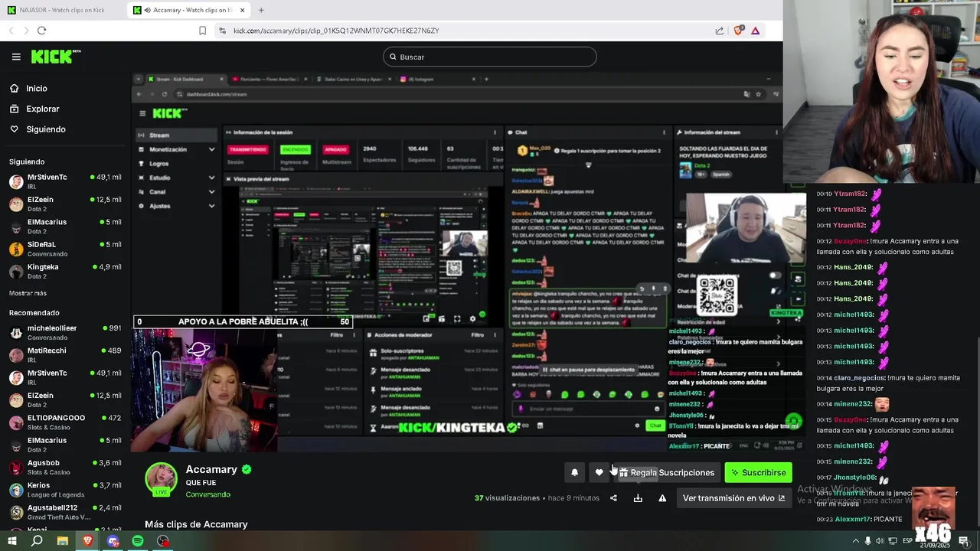Screen dimensions: 980x551
Task: Open Spotify from the taskbar
Action: click(x=138, y=541)
